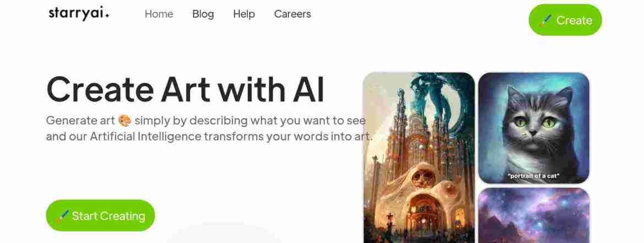This screenshot has width=644, height=243.
Task: Open the Home menu item
Action: [x=159, y=14]
